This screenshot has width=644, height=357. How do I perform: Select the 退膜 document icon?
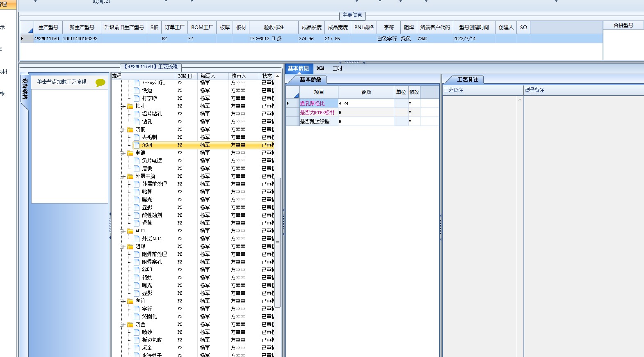coord(137,223)
